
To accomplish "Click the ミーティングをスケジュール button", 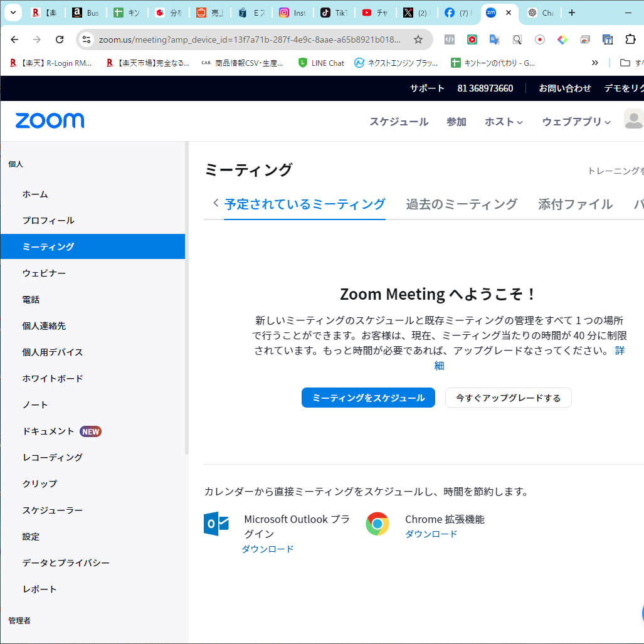I will click(x=369, y=398).
